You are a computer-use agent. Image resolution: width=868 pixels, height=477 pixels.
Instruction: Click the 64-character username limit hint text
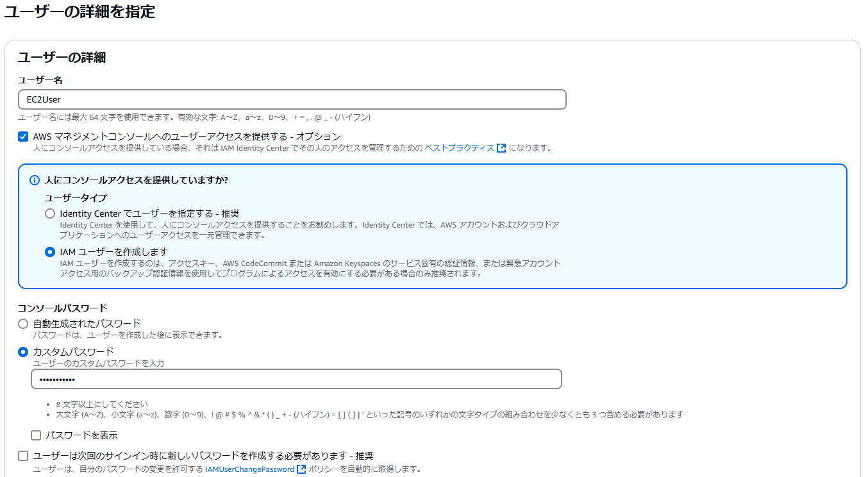[x=194, y=117]
